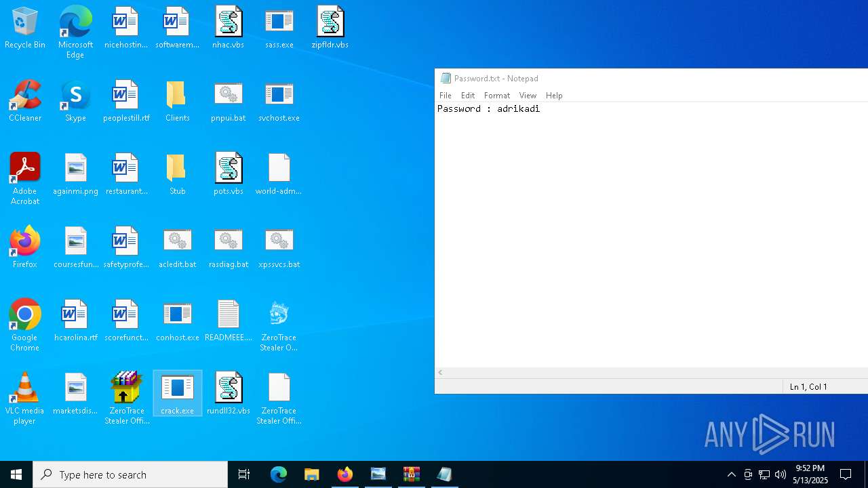Open Notepad File menu
This screenshot has width=868, height=488.
pyautogui.click(x=445, y=96)
